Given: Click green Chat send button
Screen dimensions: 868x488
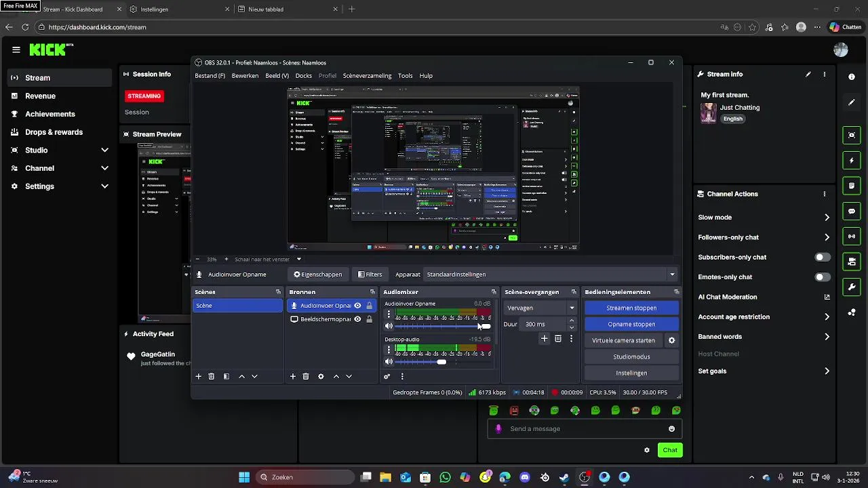Looking at the screenshot, I should (670, 450).
